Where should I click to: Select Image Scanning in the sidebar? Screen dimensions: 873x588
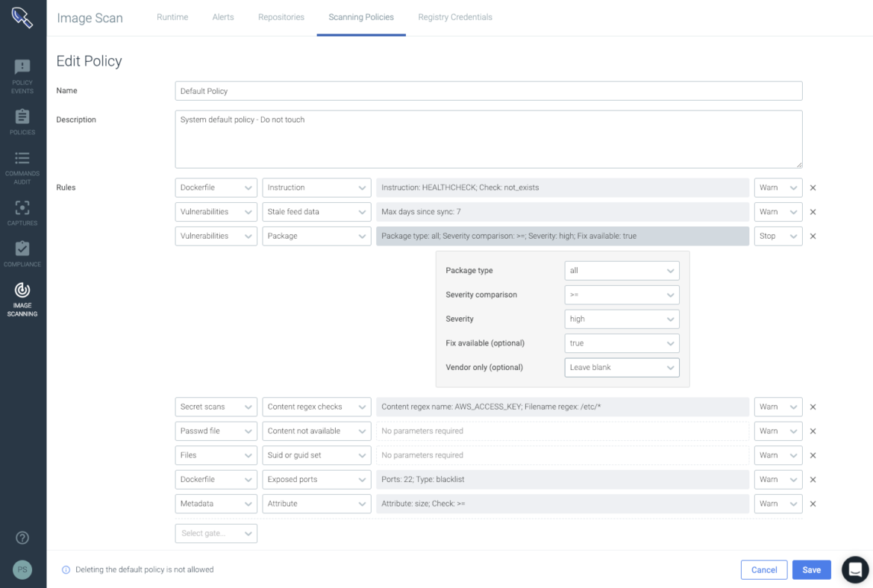(22, 299)
